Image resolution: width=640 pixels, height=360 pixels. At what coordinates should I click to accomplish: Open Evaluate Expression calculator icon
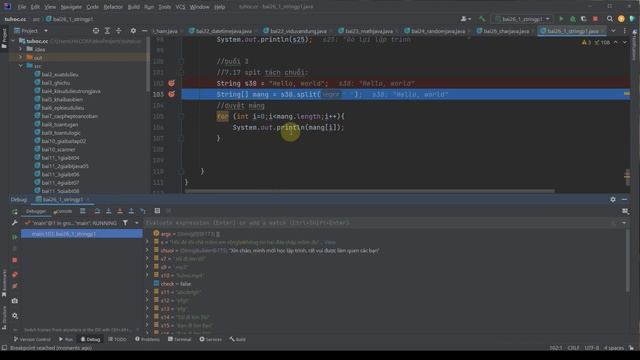click(x=157, y=211)
